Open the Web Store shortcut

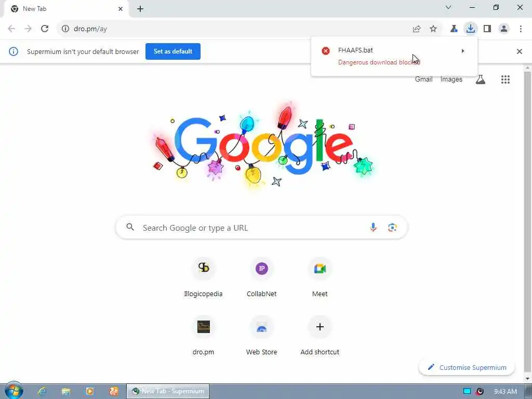[x=262, y=336]
